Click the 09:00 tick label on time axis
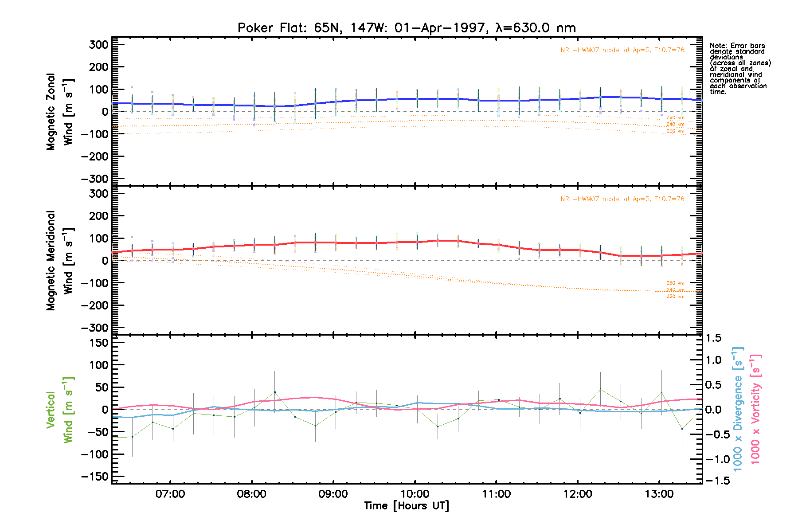 coord(333,494)
